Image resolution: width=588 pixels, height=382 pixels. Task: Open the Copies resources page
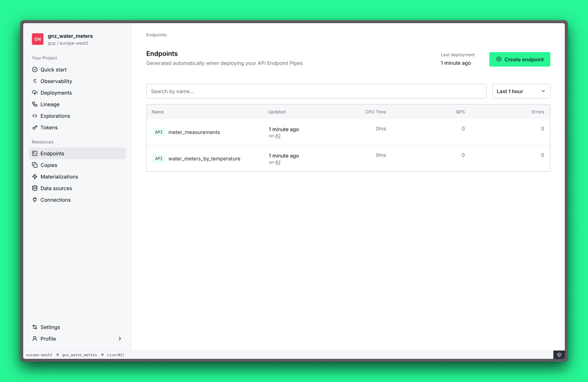tap(49, 165)
